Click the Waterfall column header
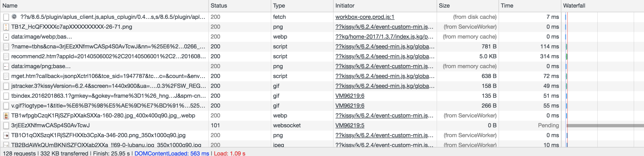Screen dimensions: 644x156 point(574,6)
